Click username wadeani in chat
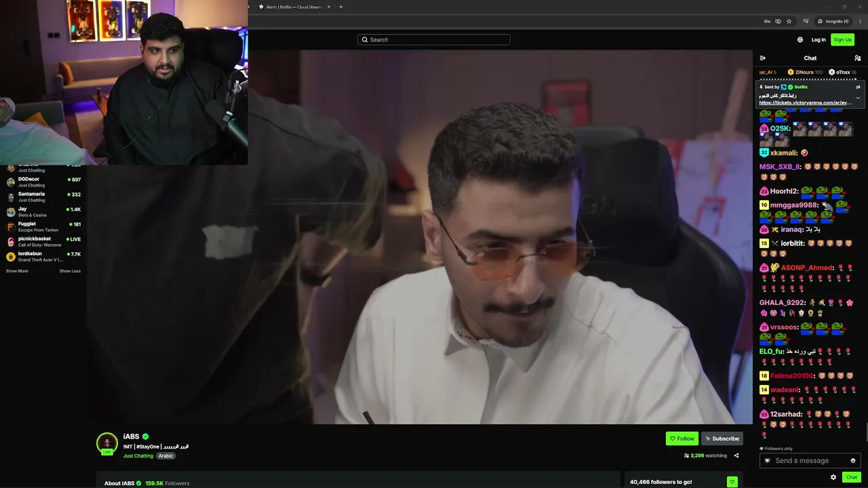 click(785, 390)
